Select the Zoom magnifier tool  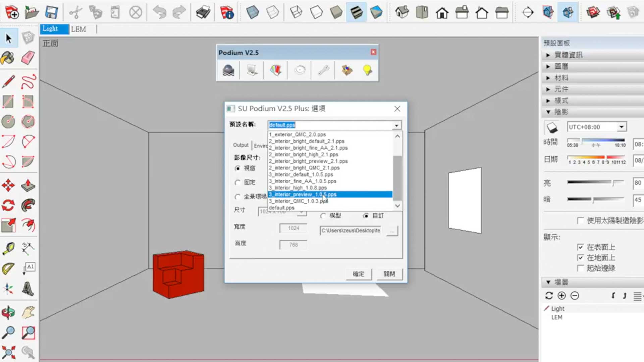(8, 333)
